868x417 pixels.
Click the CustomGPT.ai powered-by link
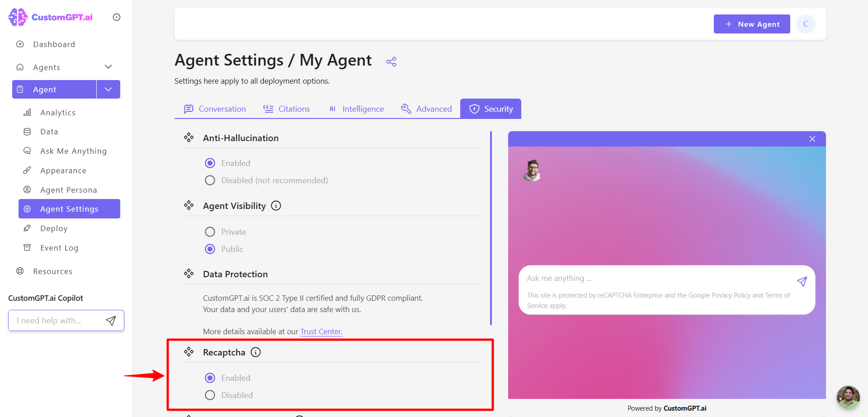(x=685, y=408)
